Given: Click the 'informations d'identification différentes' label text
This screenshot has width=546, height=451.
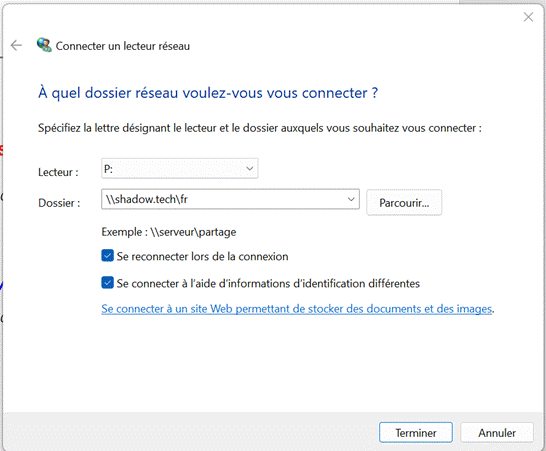Looking at the screenshot, I should [315, 283].
